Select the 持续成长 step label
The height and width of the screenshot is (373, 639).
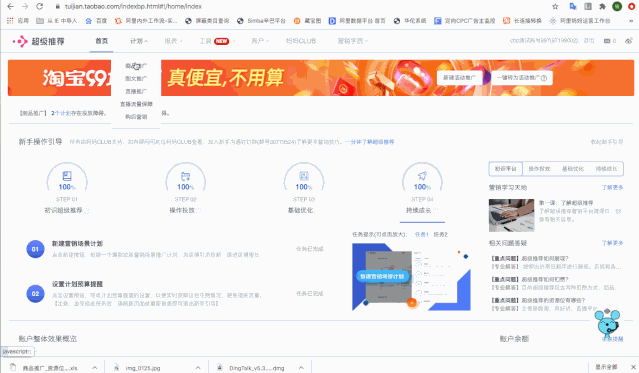coord(419,210)
